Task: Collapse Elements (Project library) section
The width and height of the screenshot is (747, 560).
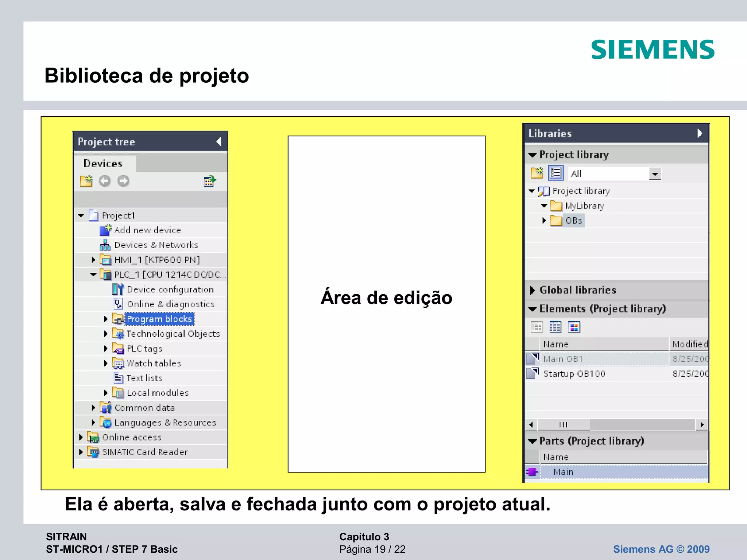Action: [532, 309]
